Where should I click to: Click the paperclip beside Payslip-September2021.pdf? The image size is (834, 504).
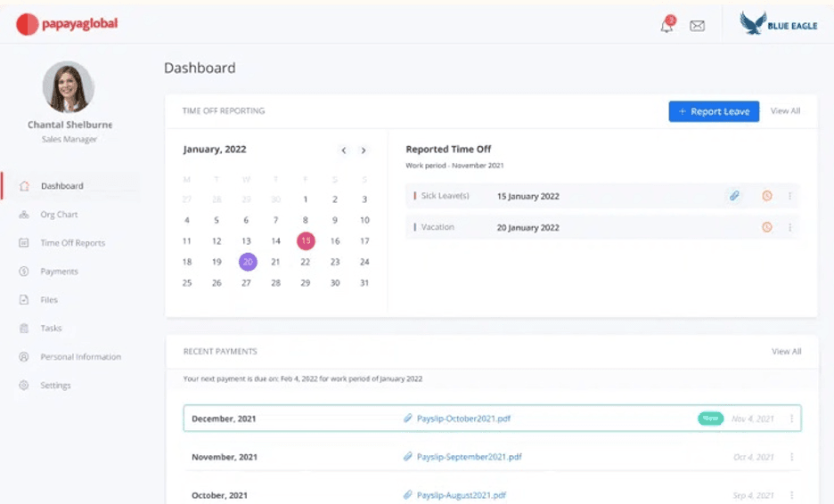[407, 457]
